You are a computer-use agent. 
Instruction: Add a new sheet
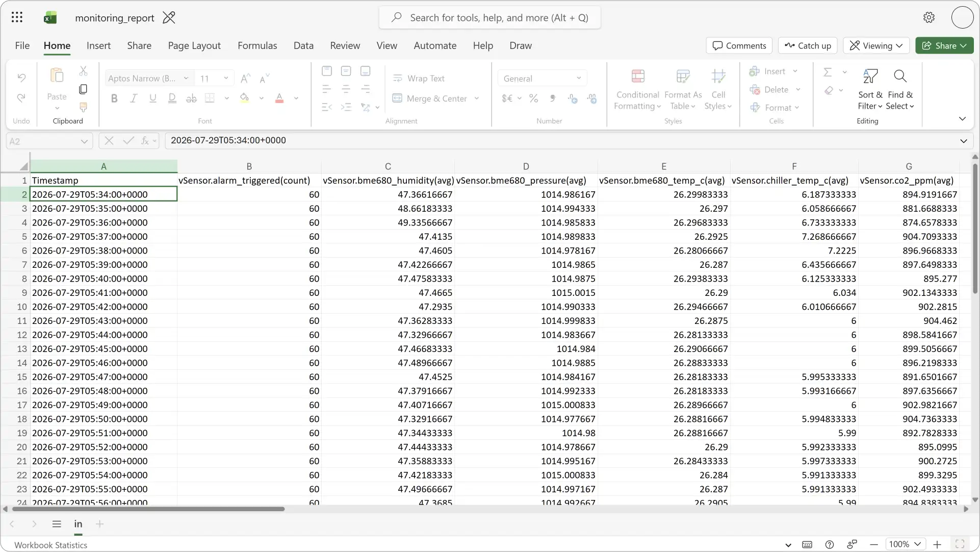[100, 524]
